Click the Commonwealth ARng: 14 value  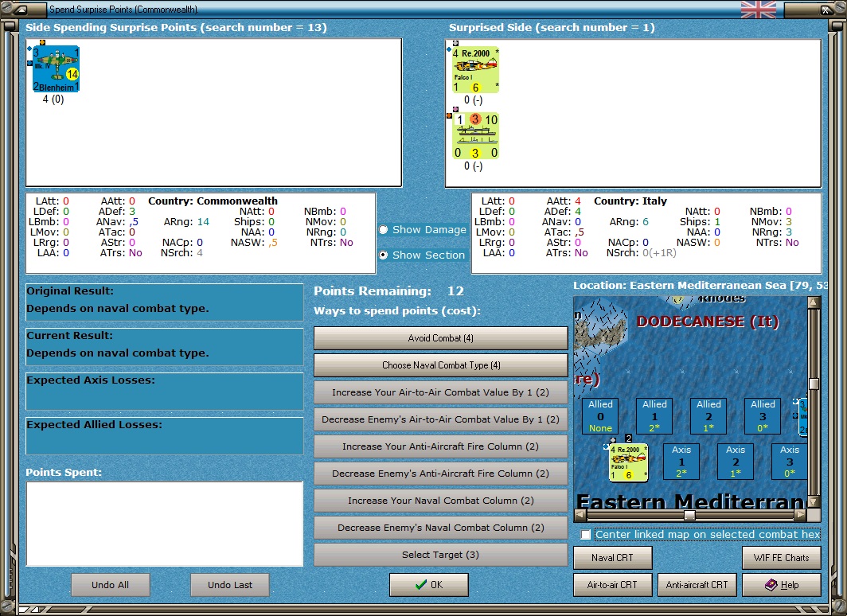click(203, 222)
